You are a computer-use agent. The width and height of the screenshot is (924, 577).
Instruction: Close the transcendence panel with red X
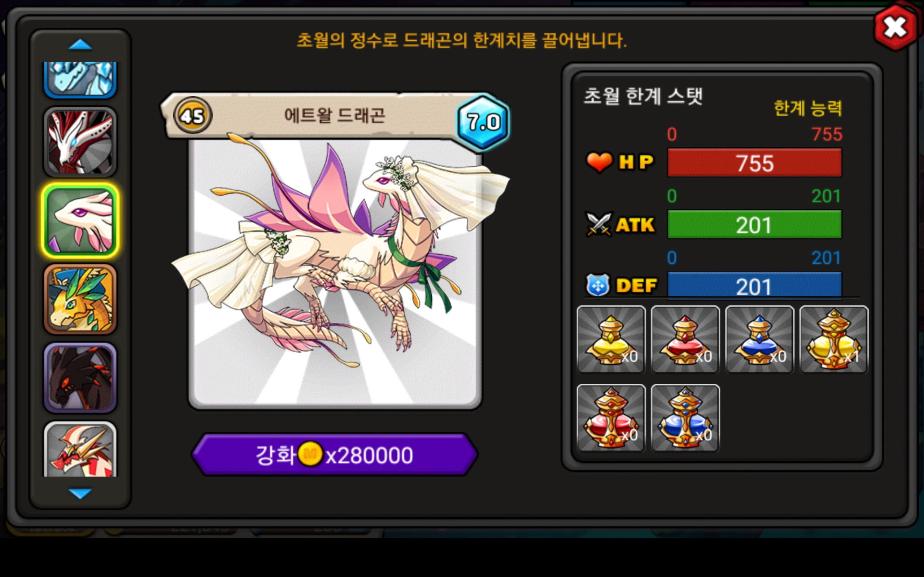895,27
